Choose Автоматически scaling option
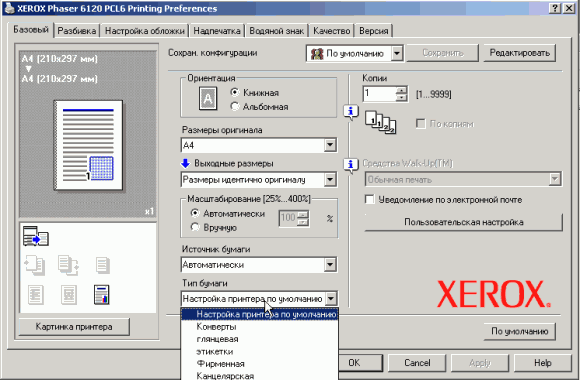 pyautogui.click(x=195, y=213)
